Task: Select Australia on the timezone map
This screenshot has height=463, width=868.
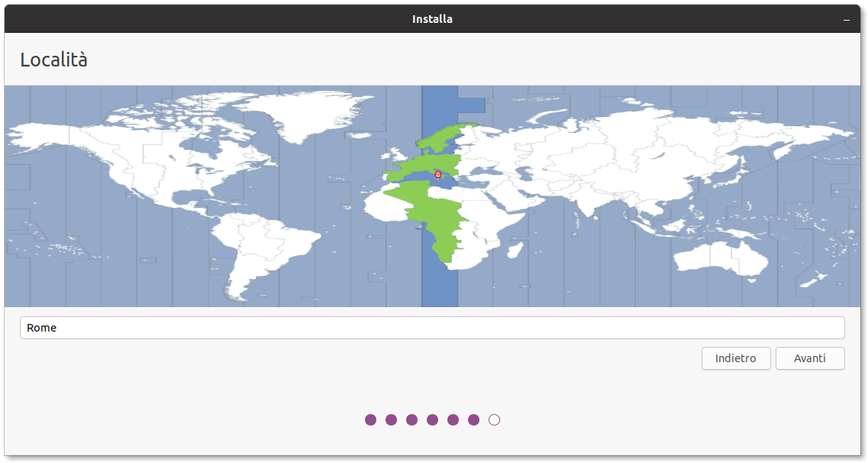Action: [x=721, y=256]
